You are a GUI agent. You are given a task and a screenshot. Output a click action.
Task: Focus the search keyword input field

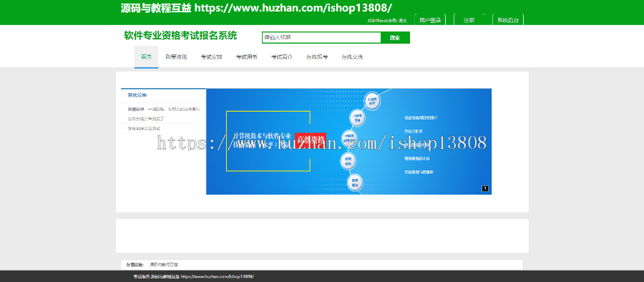[x=321, y=37]
